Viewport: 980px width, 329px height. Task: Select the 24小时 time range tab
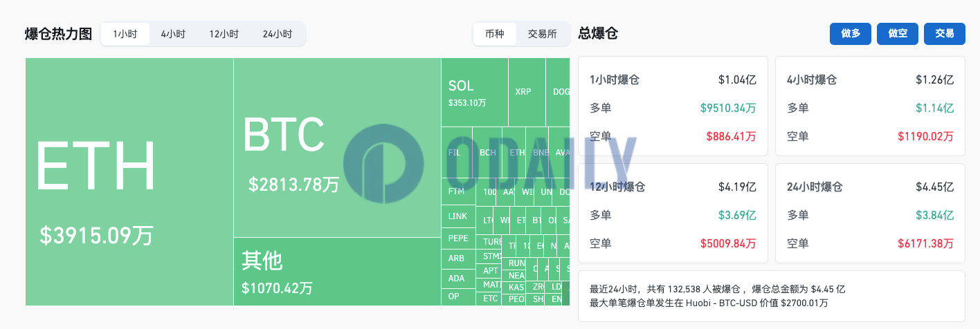(x=277, y=34)
